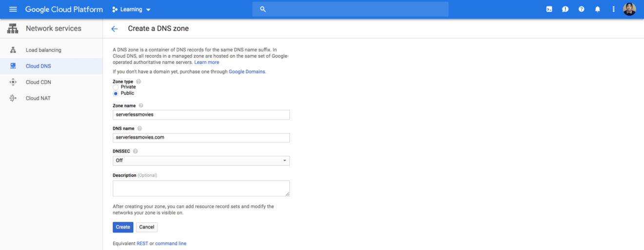Open the Learning project selector
The height and width of the screenshot is (250, 644).
tap(131, 9)
